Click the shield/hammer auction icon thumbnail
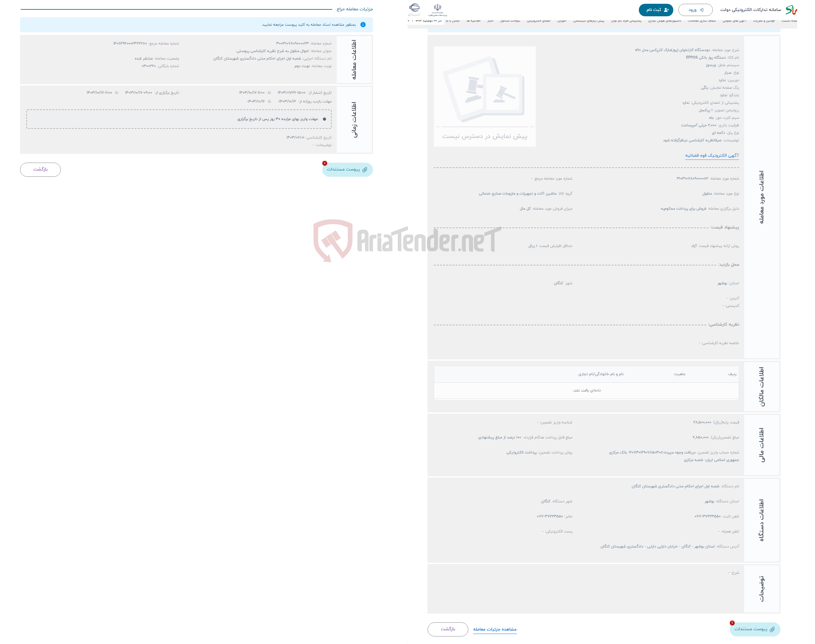The height and width of the screenshot is (644, 815). (x=486, y=92)
